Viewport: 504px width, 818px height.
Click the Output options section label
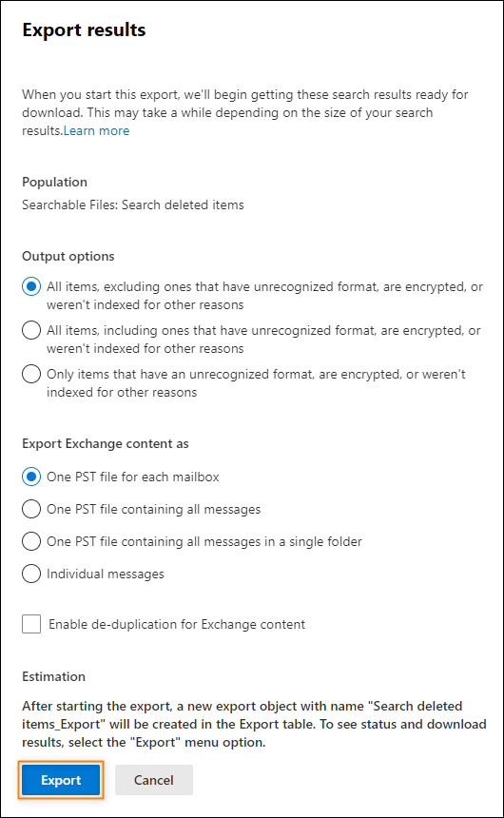click(x=68, y=256)
